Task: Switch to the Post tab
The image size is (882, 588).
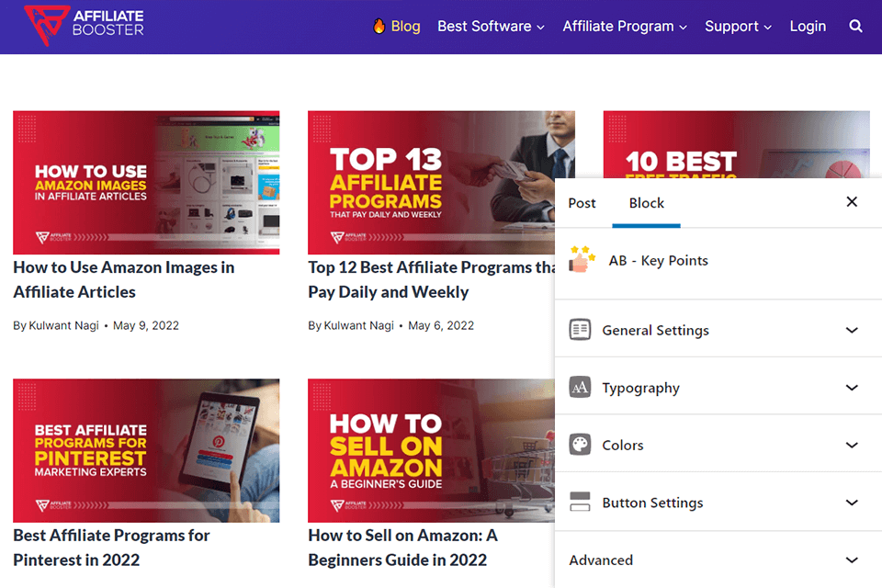Action: [x=582, y=203]
